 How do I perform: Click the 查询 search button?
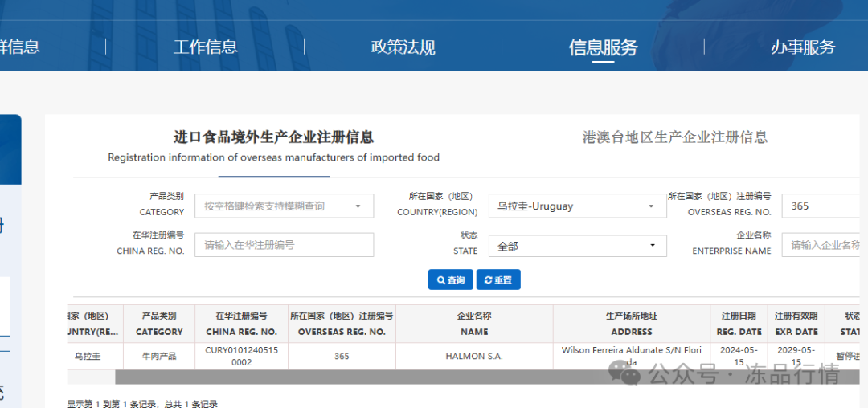pos(451,279)
